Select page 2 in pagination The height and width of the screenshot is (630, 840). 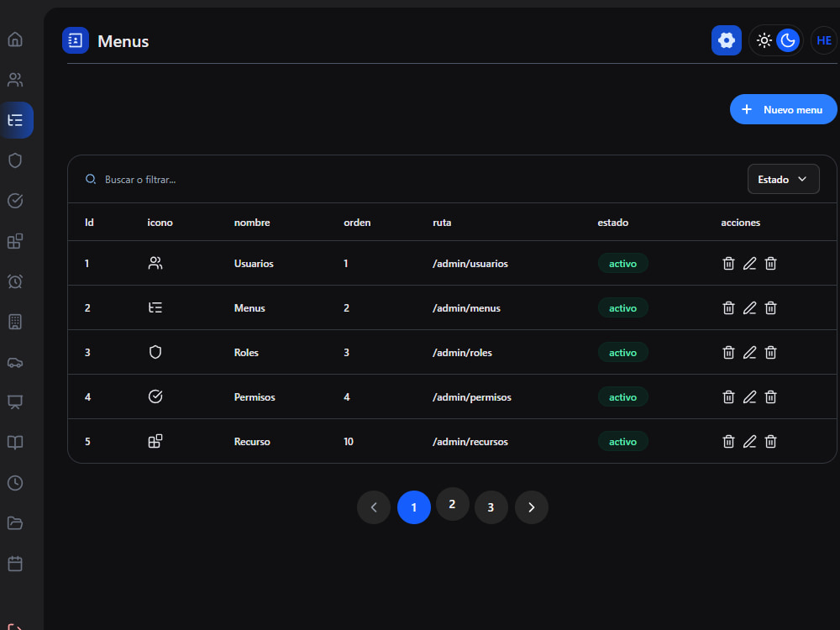pyautogui.click(x=452, y=504)
